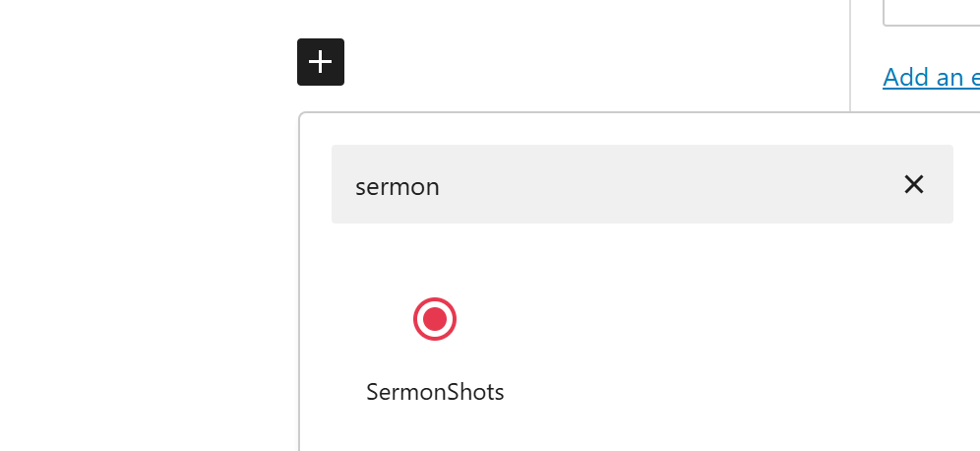Toggle the block inserter plus icon
This screenshot has height=451, width=980.
click(321, 62)
